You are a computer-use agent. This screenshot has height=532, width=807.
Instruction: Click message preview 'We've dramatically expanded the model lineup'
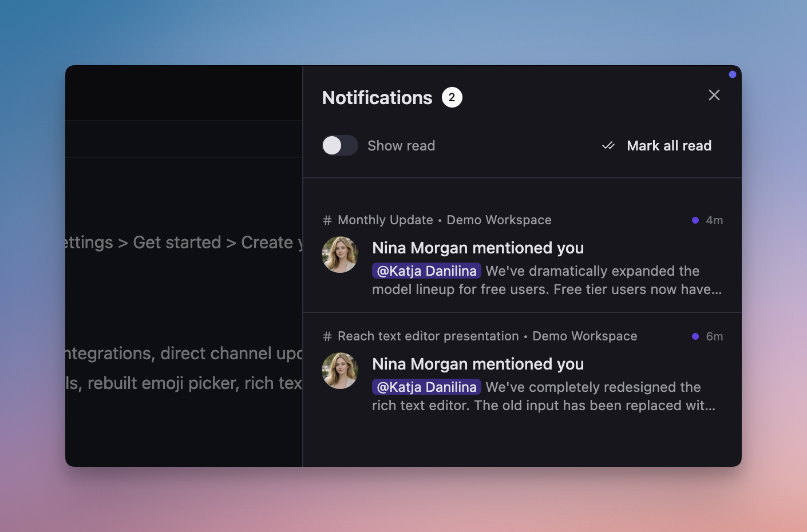tap(547, 280)
